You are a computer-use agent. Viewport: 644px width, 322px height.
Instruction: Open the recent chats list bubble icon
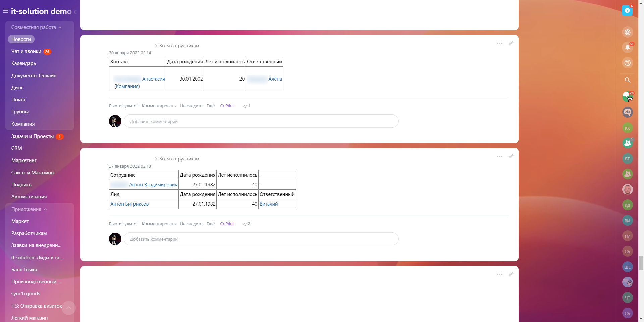click(628, 63)
